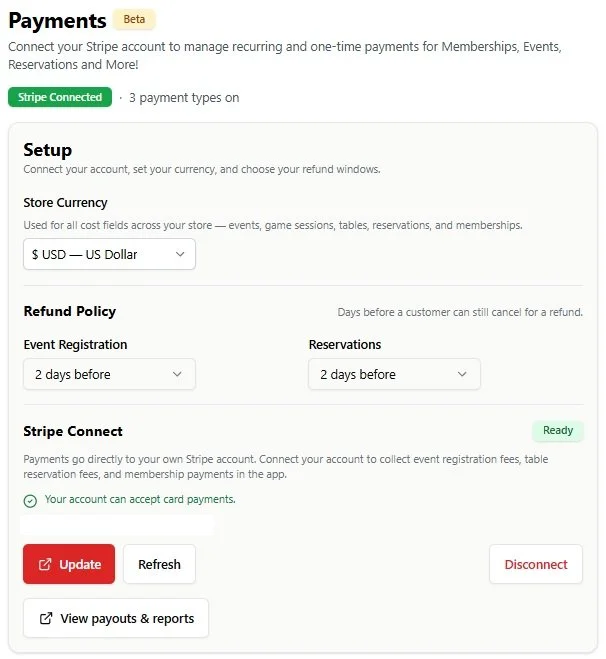Click the external-link icon beside View payouts

click(46, 618)
